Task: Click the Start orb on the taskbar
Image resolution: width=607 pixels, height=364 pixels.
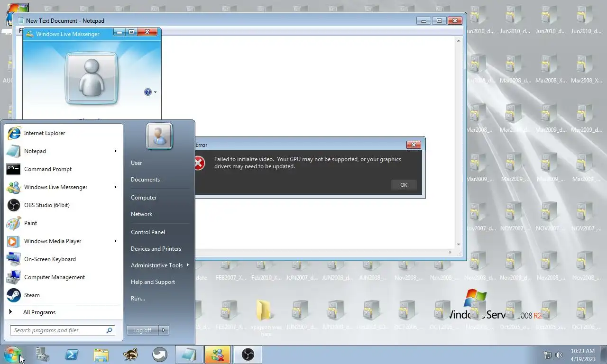Action: tap(13, 355)
